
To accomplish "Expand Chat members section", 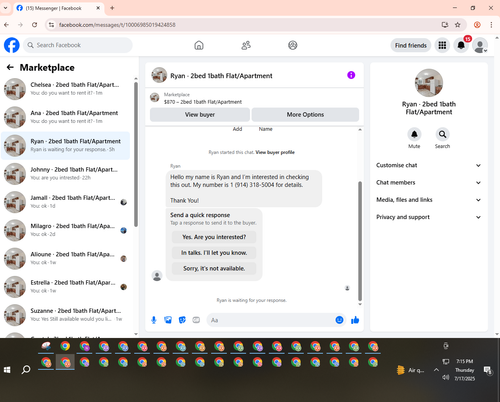I will pyautogui.click(x=429, y=183).
